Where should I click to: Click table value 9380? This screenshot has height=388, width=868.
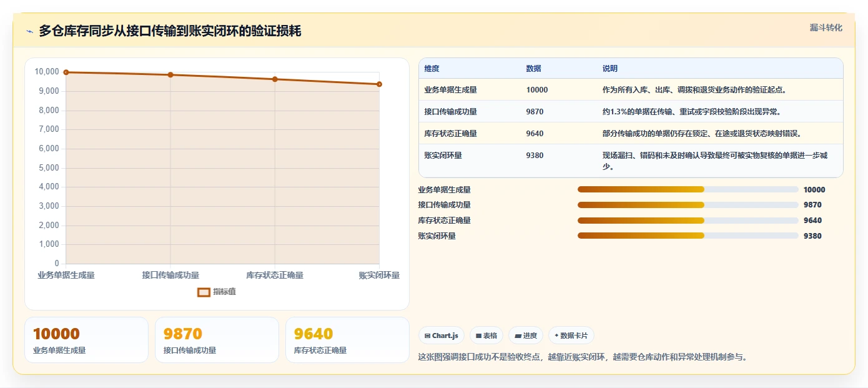(535, 156)
